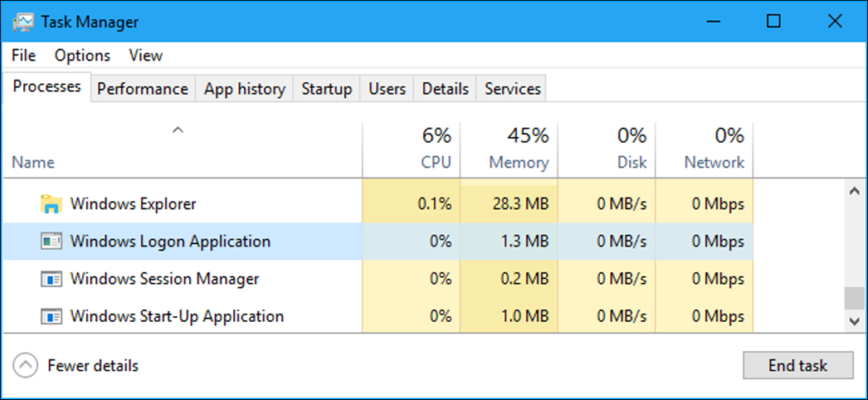The width and height of the screenshot is (868, 400).
Task: Go to the Startup tab
Action: point(326,89)
